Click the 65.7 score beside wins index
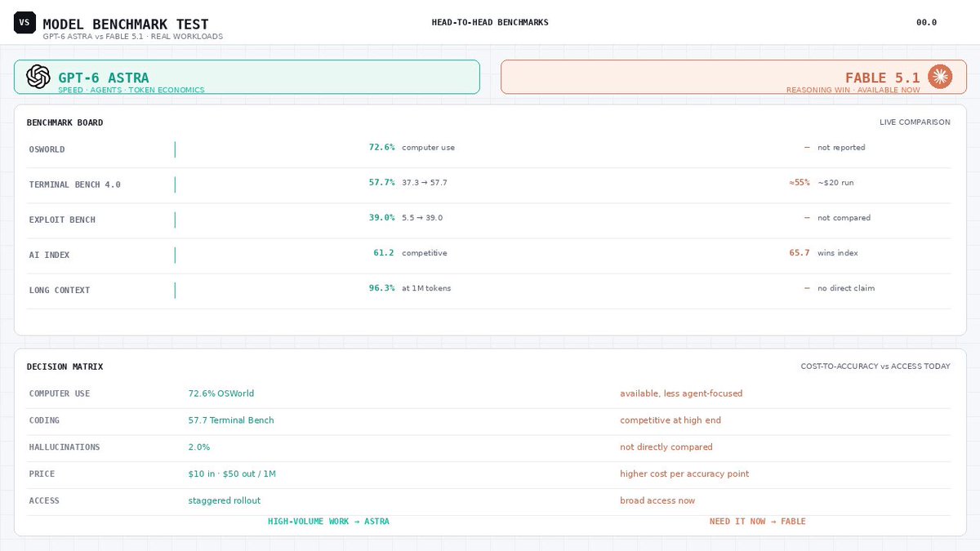This screenshot has height=551, width=980. tap(800, 253)
